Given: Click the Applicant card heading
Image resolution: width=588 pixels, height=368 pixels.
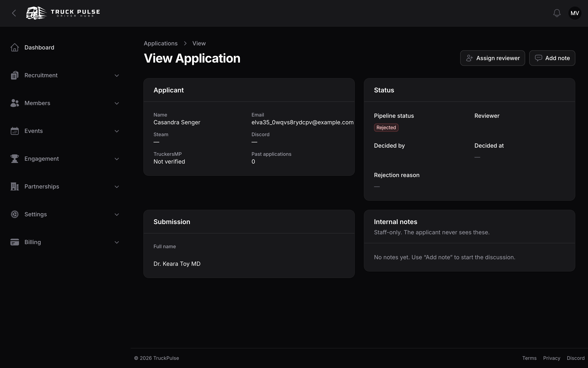Looking at the screenshot, I should (169, 90).
